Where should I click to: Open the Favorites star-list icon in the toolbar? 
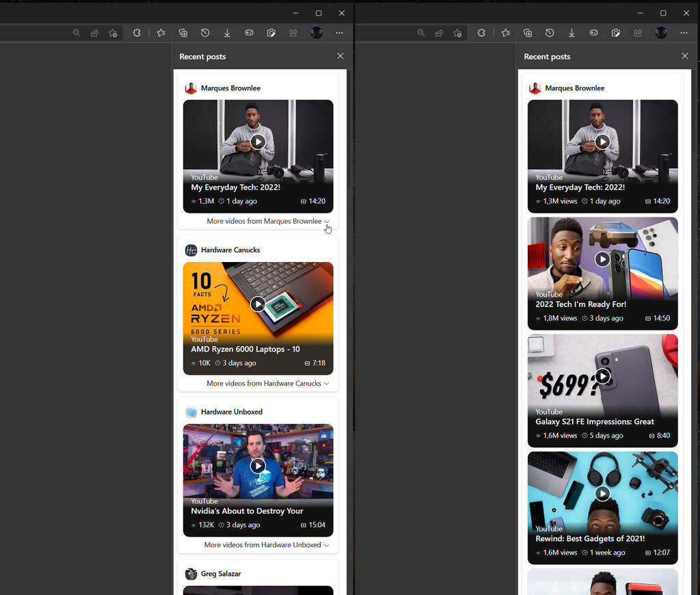coord(161,32)
